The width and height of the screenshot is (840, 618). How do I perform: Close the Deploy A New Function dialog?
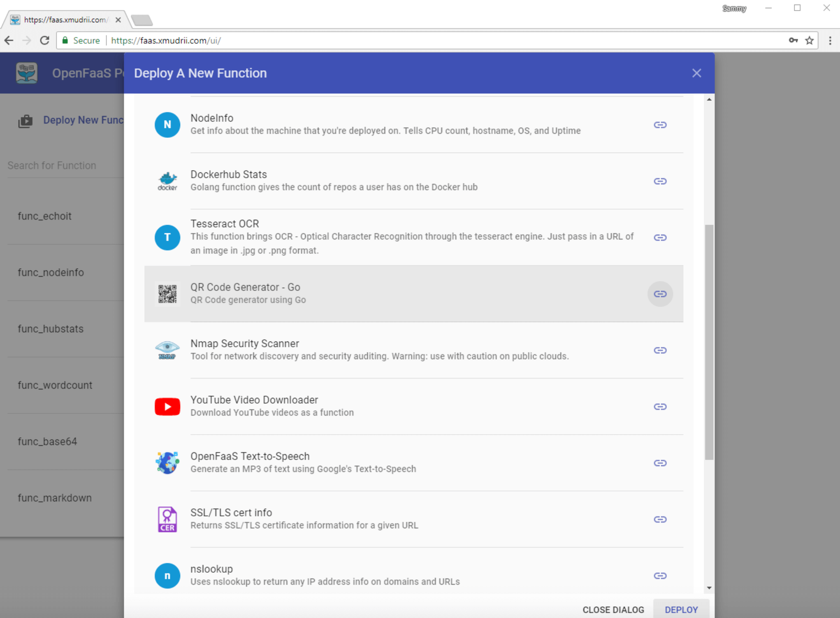click(696, 73)
